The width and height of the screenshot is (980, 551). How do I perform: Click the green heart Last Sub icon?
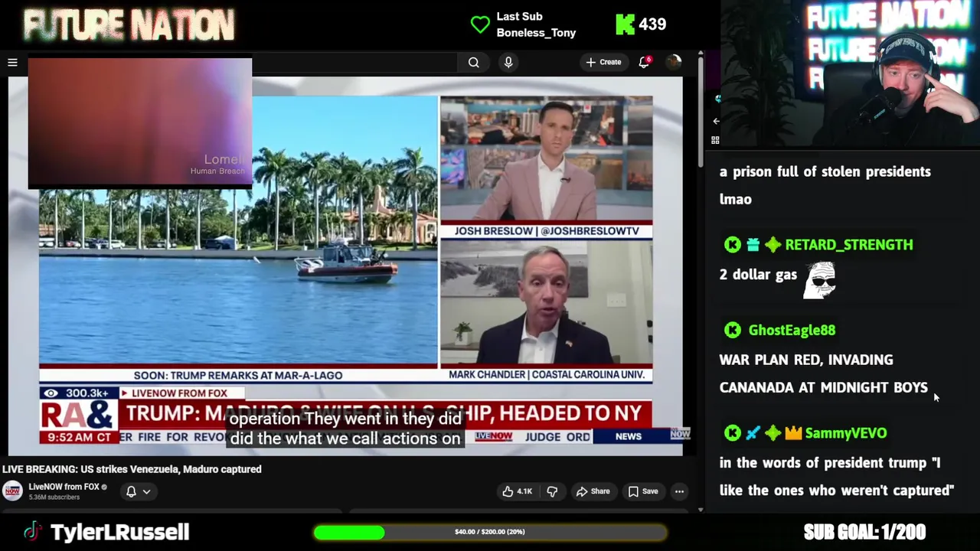pyautogui.click(x=480, y=24)
